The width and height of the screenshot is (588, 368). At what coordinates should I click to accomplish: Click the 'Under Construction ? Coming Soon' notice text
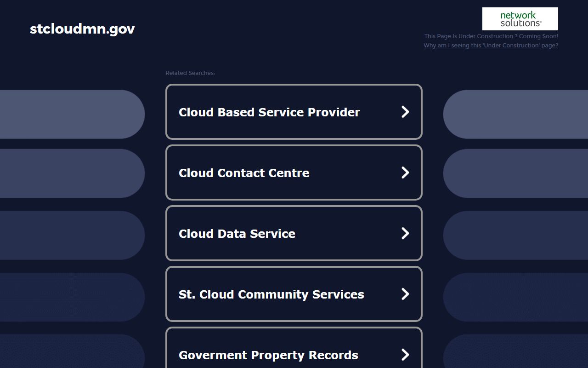[x=491, y=36]
